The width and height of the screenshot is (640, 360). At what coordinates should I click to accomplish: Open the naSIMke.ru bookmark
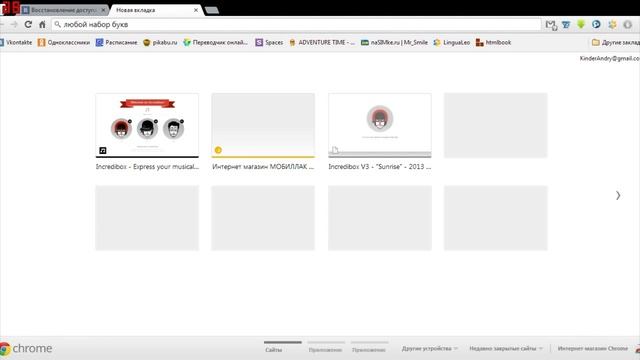click(394, 42)
